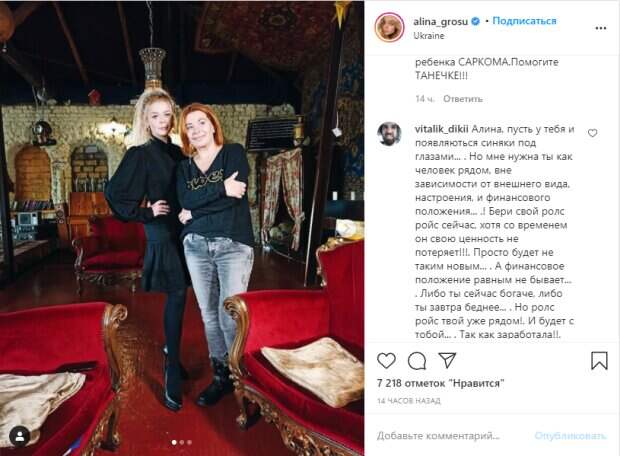620x456 pixels.
Task: Open three-dot post options menu
Action: tap(601, 28)
